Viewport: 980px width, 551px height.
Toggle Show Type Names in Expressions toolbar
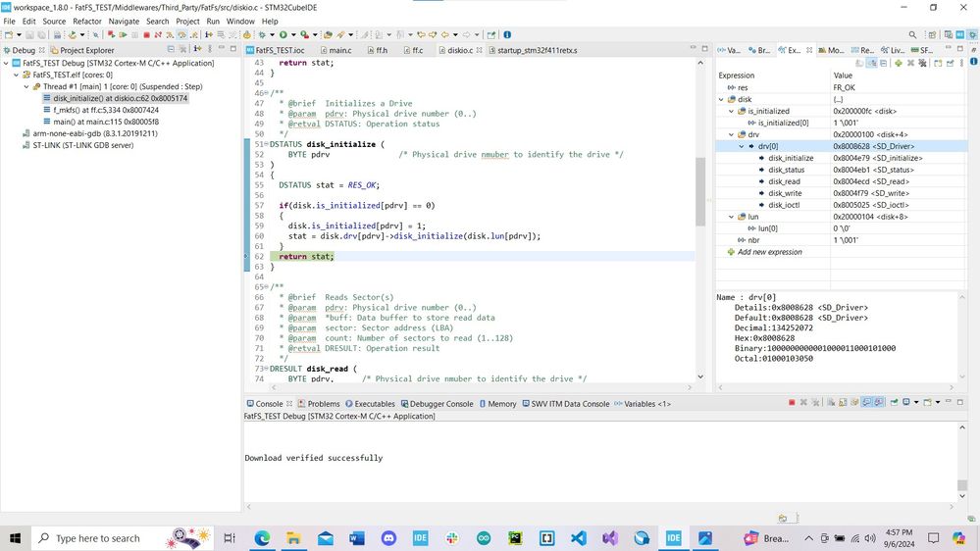coord(859,63)
